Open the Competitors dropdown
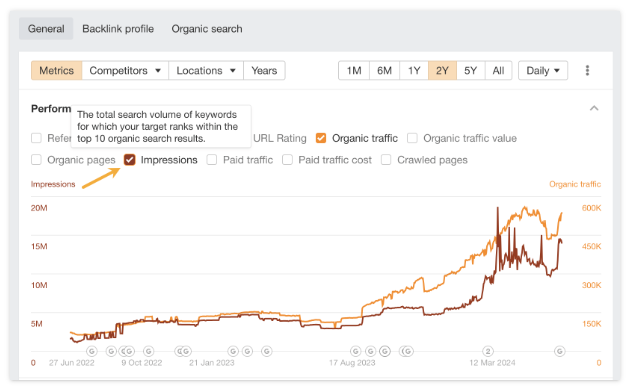631x388 pixels. tap(125, 70)
